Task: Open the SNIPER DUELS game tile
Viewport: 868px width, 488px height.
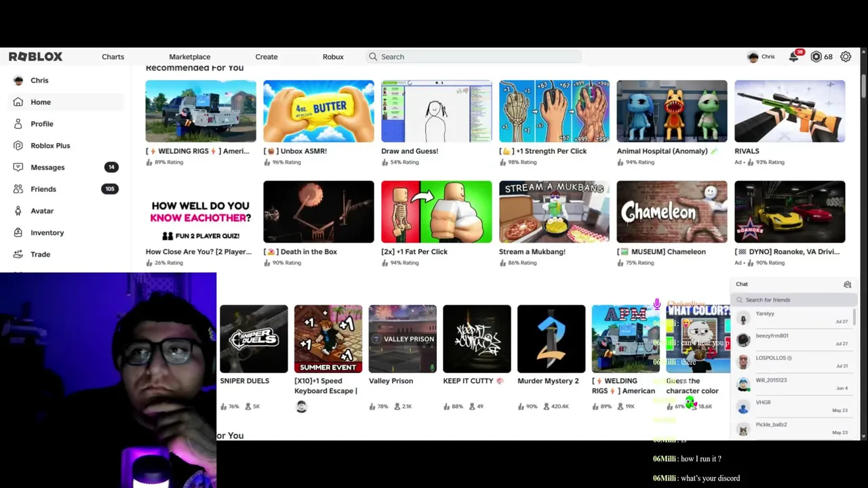Action: pyautogui.click(x=254, y=339)
